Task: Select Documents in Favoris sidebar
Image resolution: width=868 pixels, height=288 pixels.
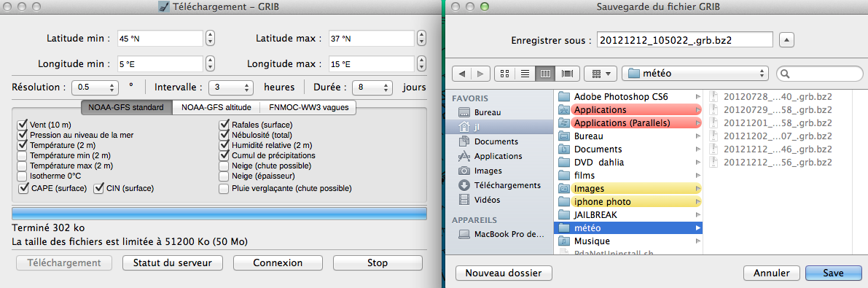Action: (499, 141)
